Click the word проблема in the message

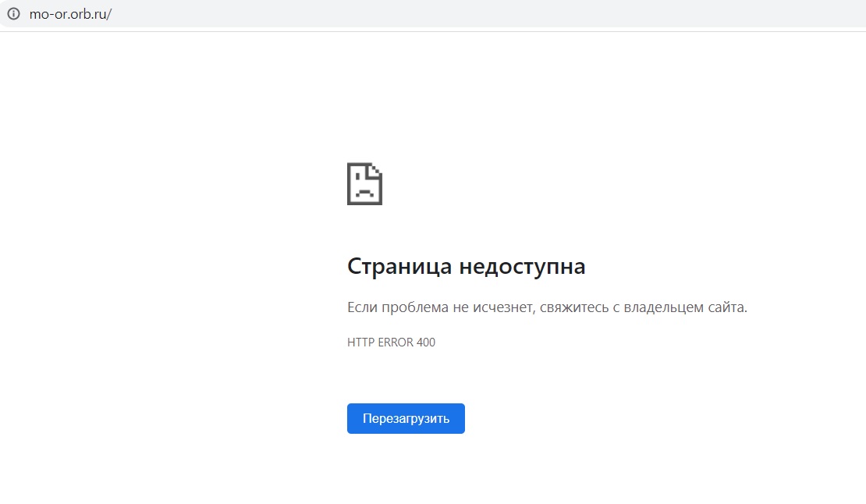click(x=414, y=307)
